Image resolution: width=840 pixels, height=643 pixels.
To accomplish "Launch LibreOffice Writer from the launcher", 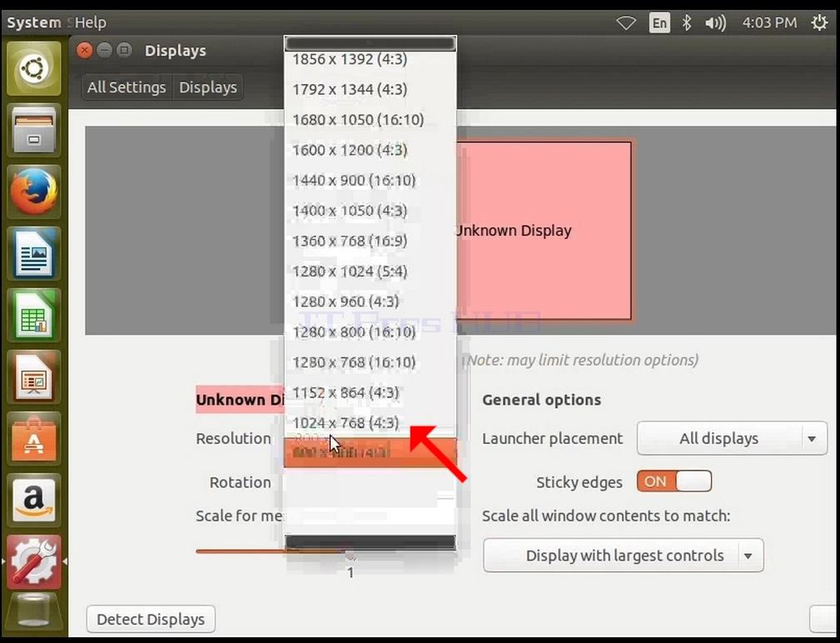I will coord(34,253).
